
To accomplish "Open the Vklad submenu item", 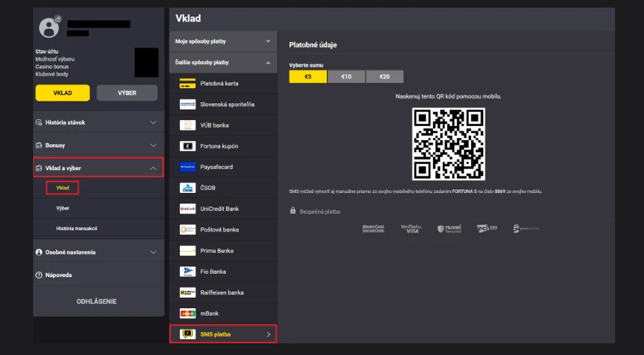I will 63,188.
